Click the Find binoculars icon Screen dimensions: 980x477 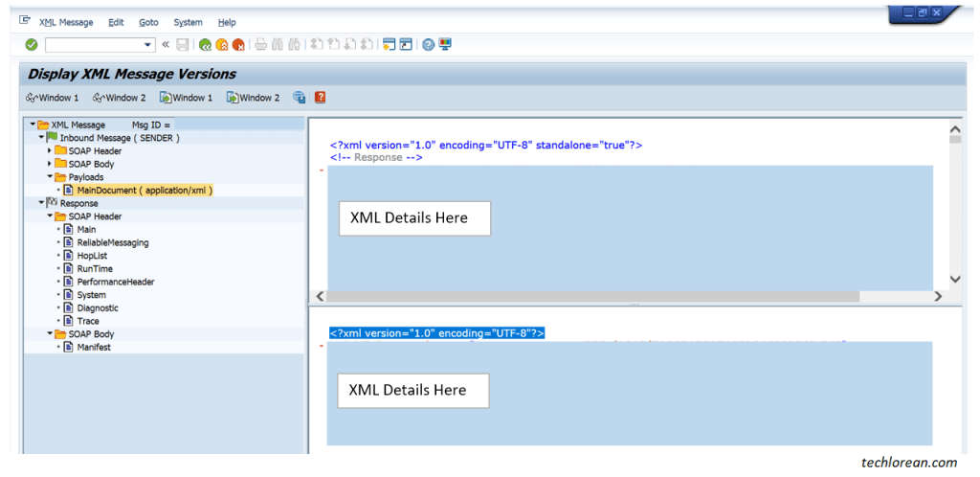(278, 44)
